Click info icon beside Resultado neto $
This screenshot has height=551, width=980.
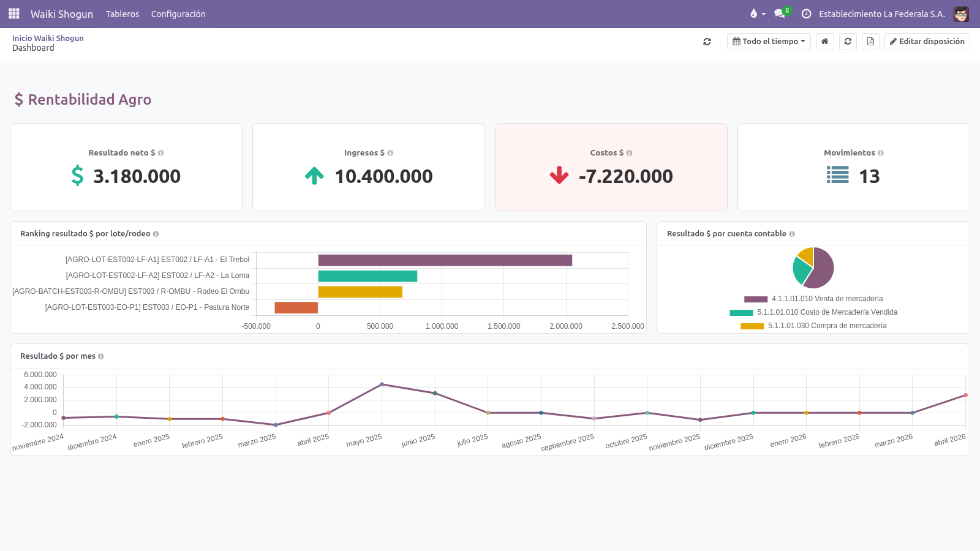click(161, 153)
